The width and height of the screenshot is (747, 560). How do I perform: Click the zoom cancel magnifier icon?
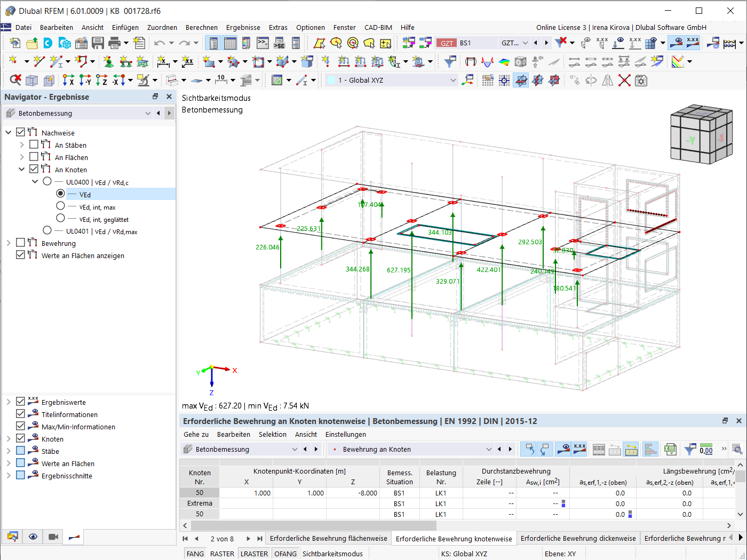coord(15,81)
